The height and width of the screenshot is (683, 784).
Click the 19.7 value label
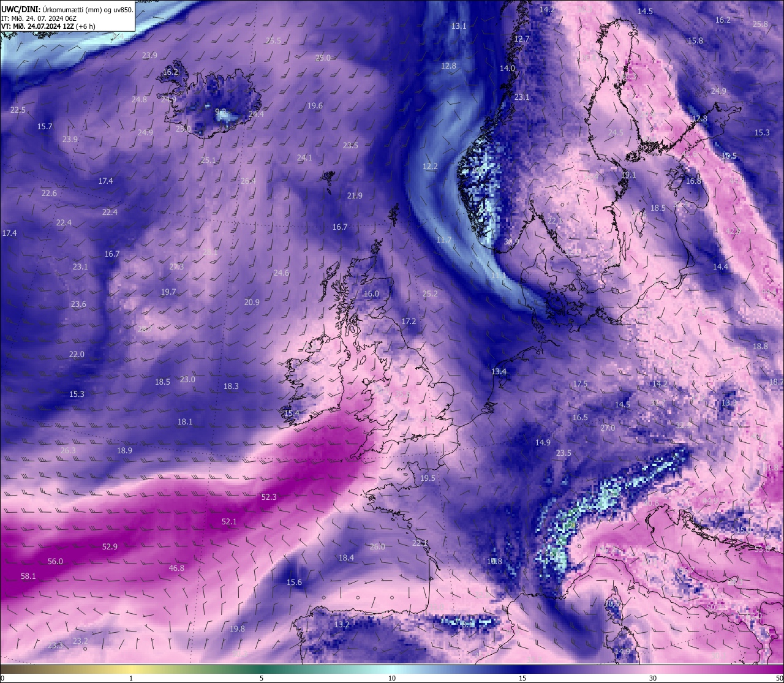point(168,292)
